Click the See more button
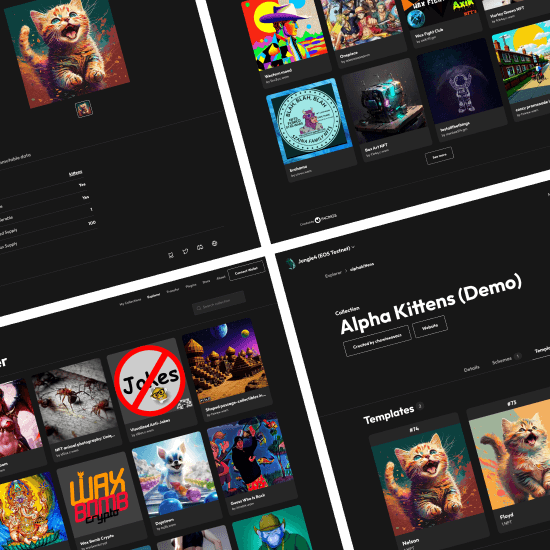550x550 pixels. [440, 156]
